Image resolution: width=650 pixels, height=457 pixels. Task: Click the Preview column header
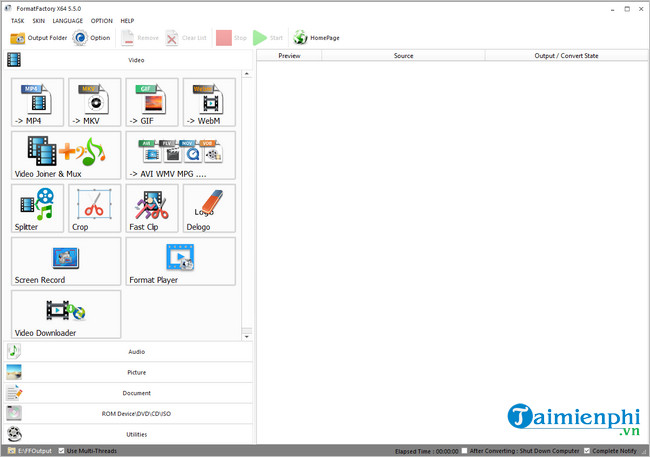click(289, 56)
